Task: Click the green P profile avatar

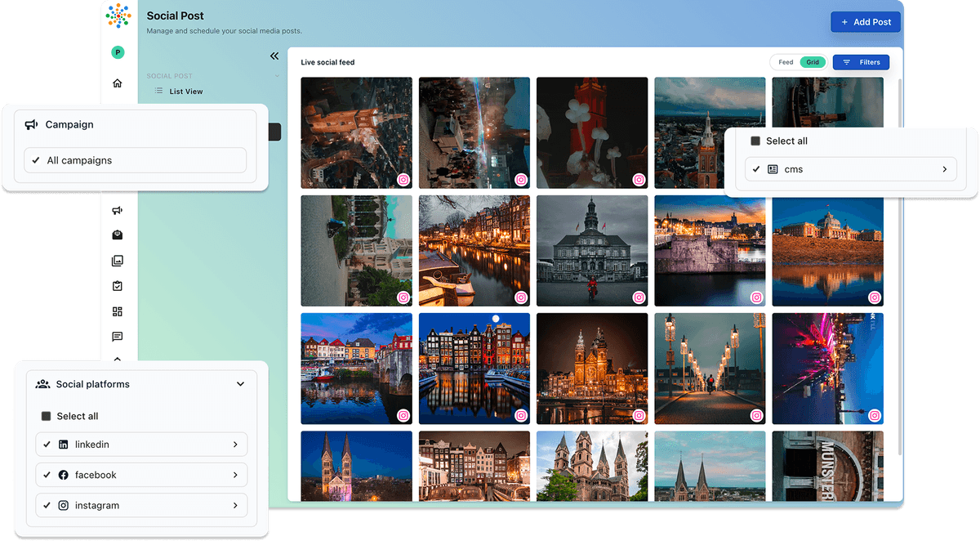Action: click(118, 53)
